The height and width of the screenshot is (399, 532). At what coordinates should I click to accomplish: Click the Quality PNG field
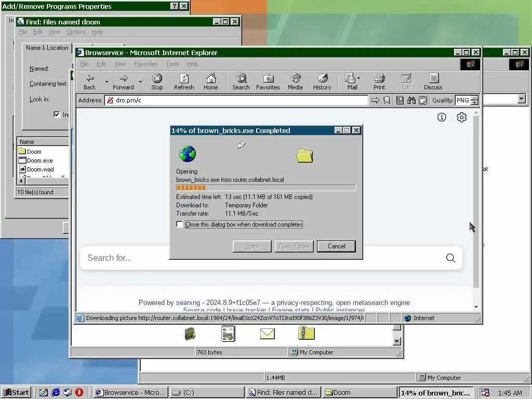463,100
